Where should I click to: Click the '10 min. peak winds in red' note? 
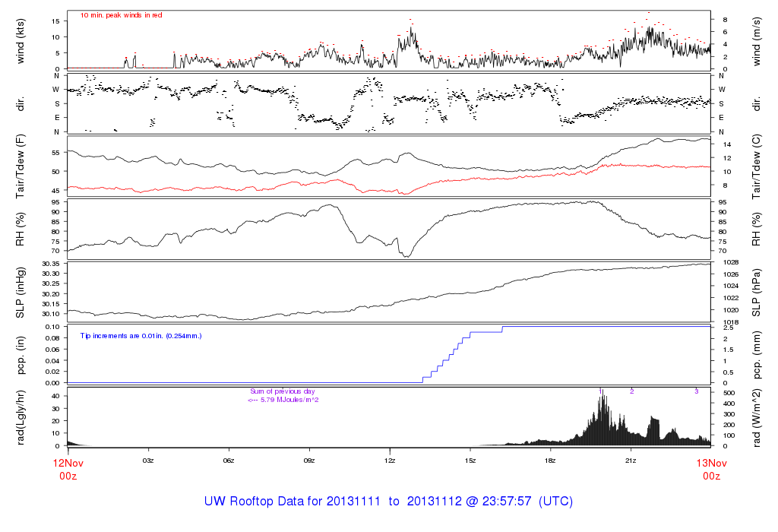[121, 15]
